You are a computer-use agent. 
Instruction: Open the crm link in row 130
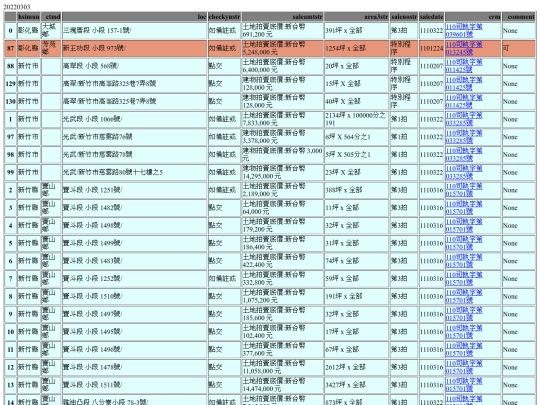[x=464, y=102]
